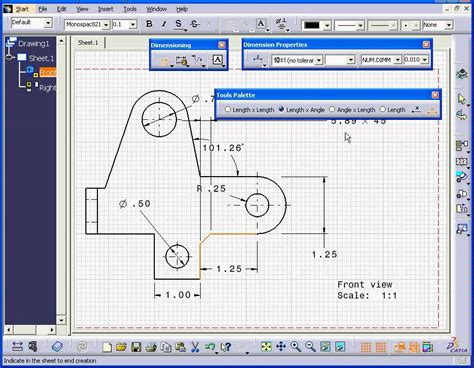
Task: Close the Dimension Properties toolbar
Action: (426, 45)
